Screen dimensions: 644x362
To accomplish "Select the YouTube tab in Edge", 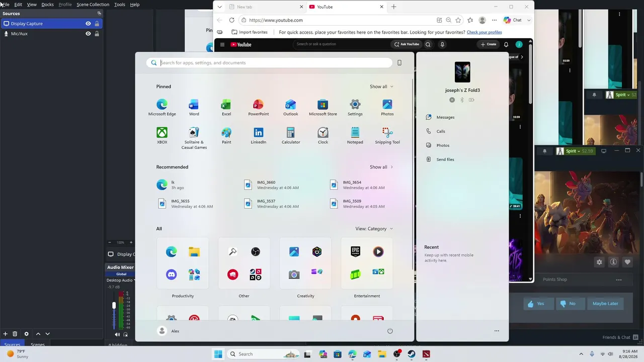I will (346, 7).
